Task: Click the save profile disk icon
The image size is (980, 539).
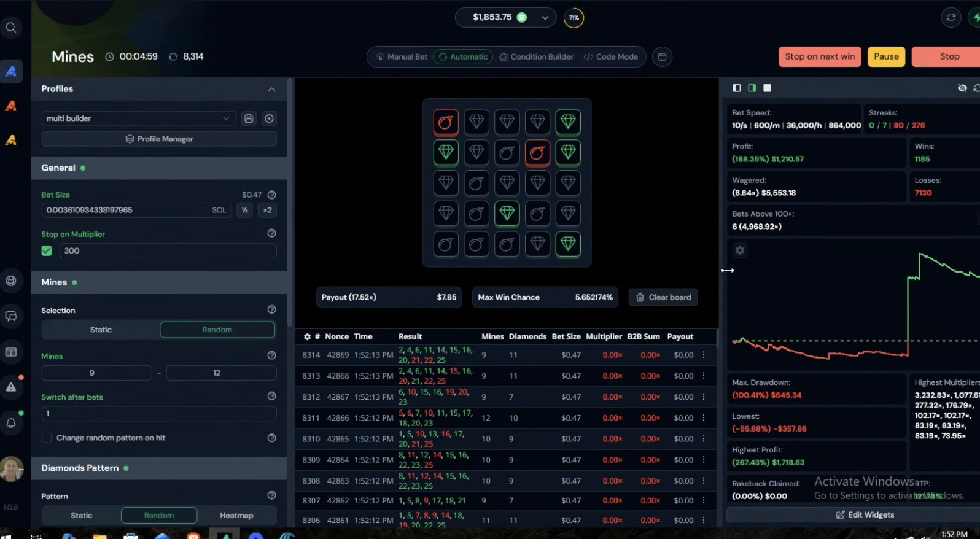Action: (249, 118)
